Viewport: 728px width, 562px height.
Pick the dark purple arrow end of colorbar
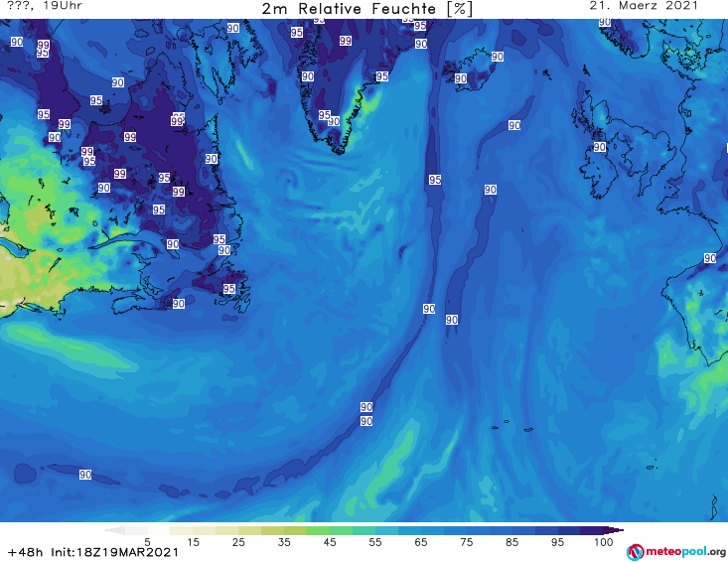point(614,530)
